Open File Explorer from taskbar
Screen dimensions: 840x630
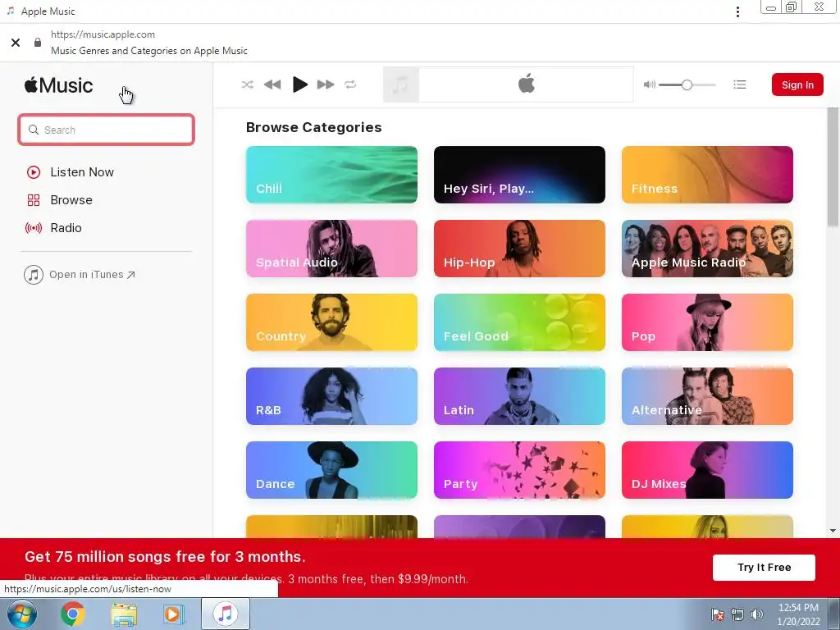pos(124,614)
